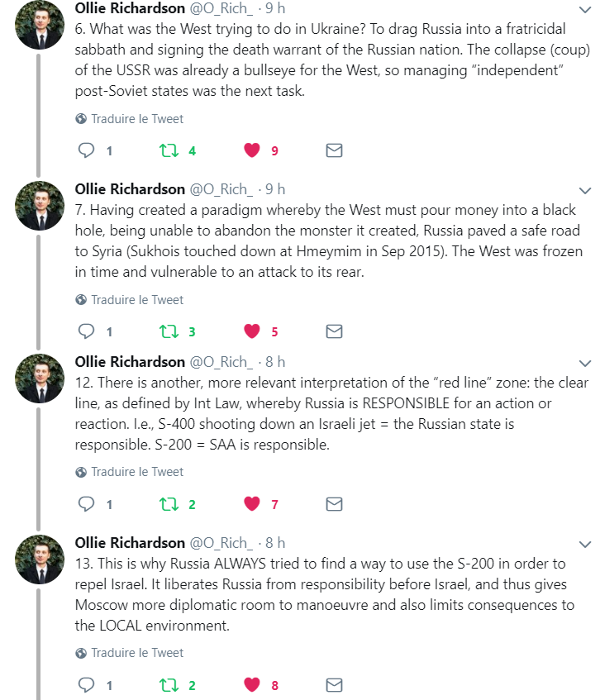Send tweet 6 via direct message
The height and width of the screenshot is (700, 600).
click(334, 150)
